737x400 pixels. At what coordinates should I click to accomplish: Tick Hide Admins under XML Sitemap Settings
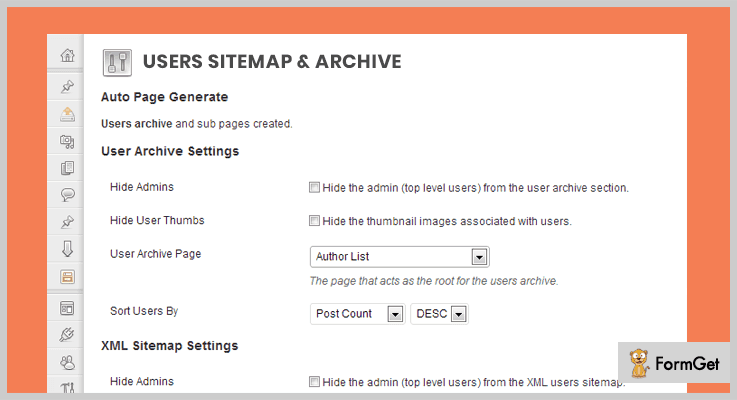click(314, 382)
